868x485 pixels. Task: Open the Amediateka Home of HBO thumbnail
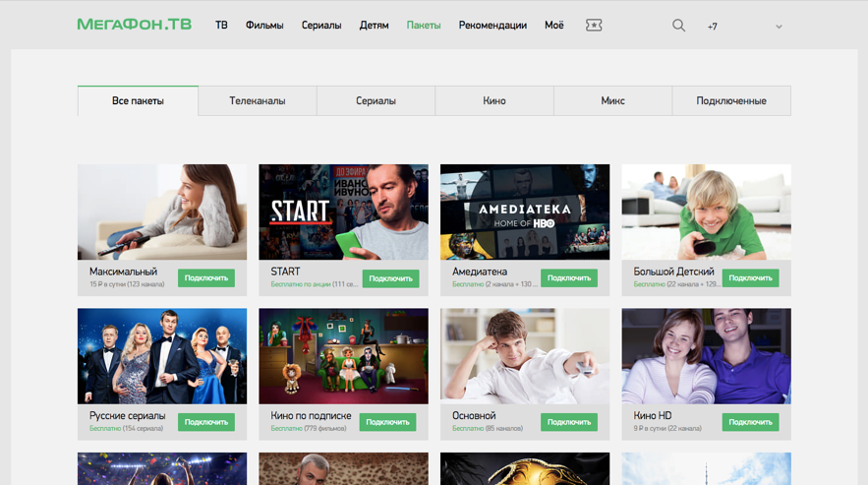point(525,212)
